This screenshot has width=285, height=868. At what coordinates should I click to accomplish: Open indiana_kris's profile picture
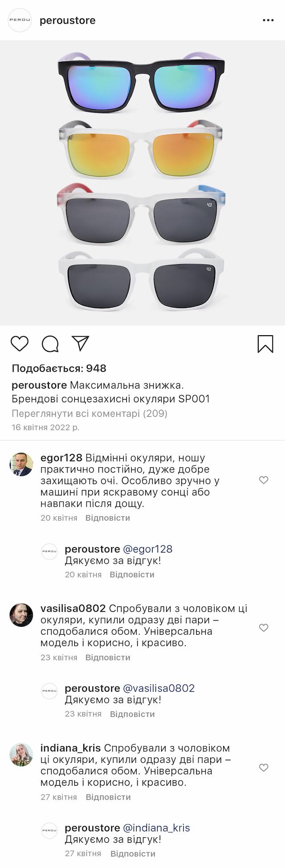coord(21,755)
